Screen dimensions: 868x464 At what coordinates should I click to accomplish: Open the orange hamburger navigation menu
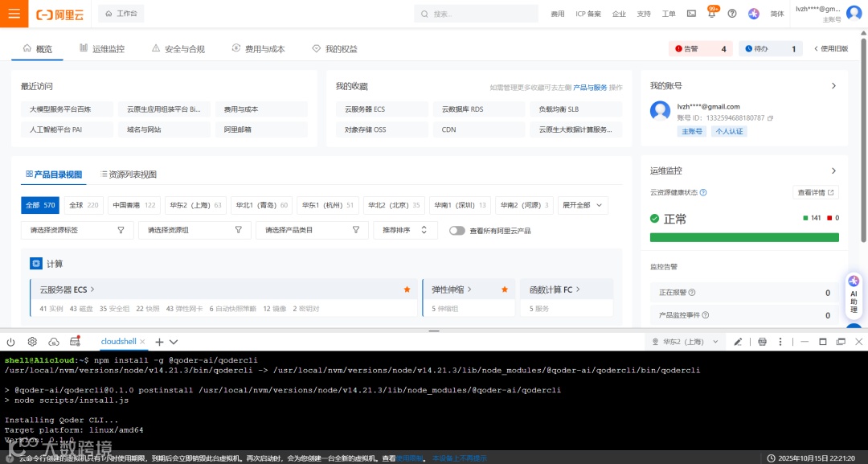14,14
